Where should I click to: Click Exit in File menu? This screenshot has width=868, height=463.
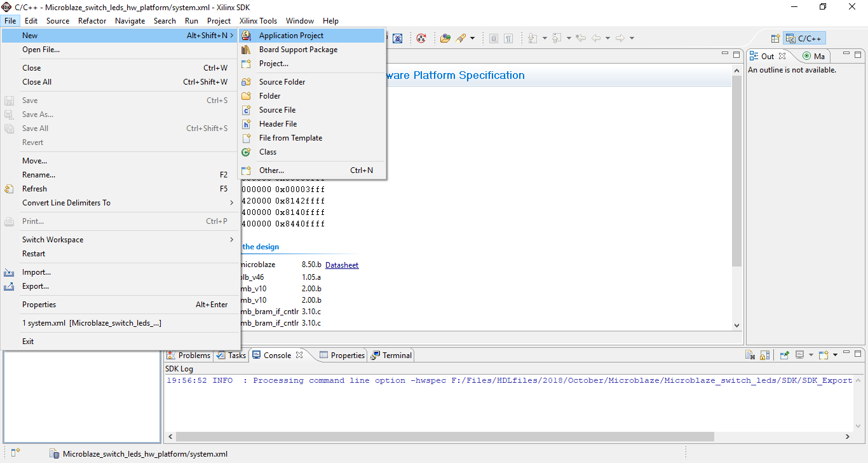click(x=120, y=342)
